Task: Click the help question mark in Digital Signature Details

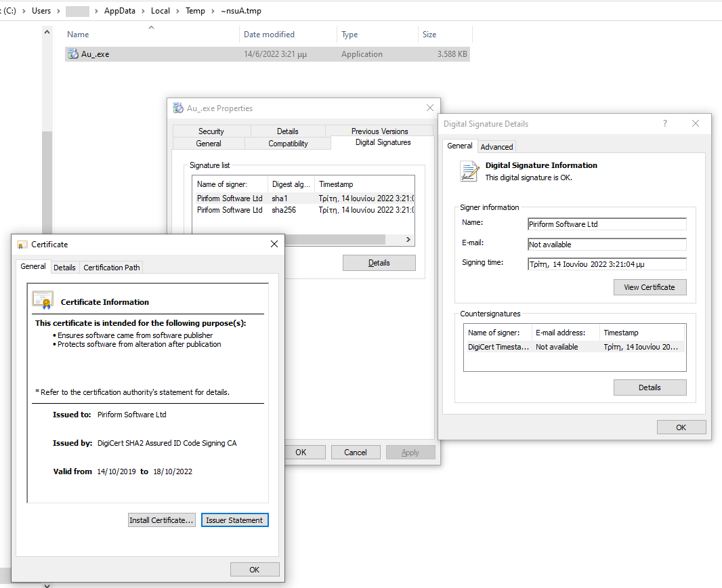Action: (664, 123)
